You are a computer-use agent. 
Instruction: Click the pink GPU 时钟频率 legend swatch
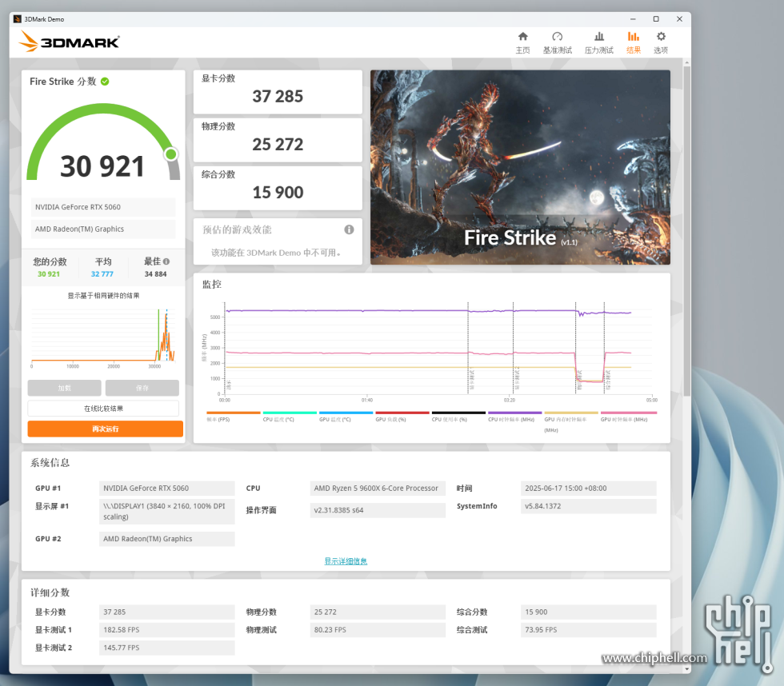tap(629, 413)
